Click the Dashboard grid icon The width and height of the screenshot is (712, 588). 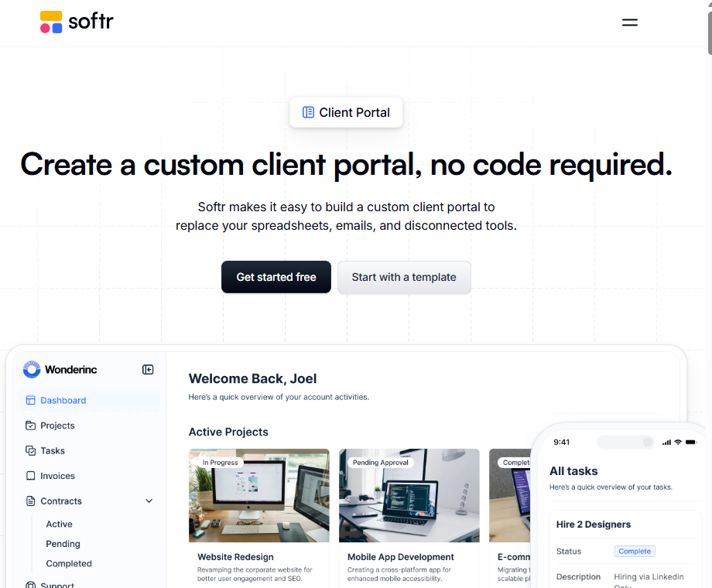pos(30,401)
